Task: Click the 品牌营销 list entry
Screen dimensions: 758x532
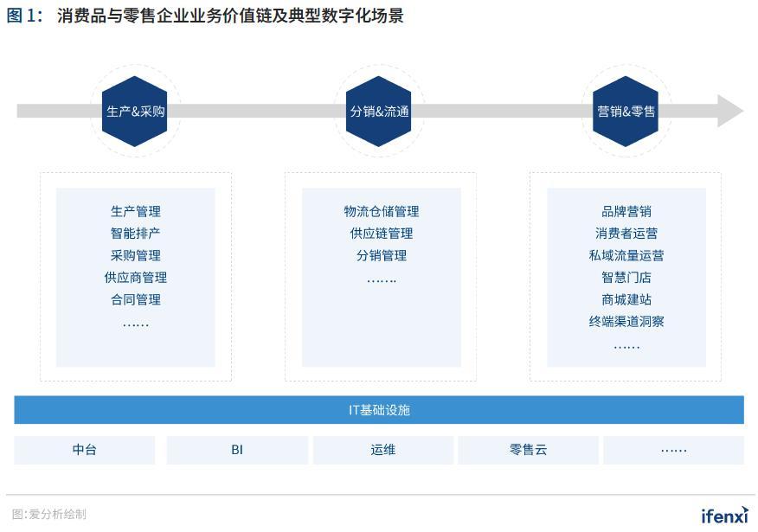Action: click(626, 210)
